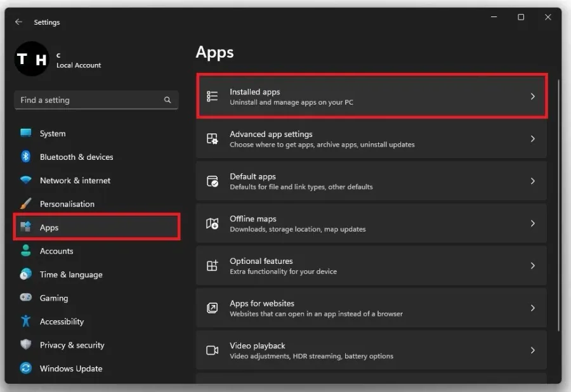Click the Default apps chevron
Image resolution: width=571 pixels, height=392 pixels.
[533, 181]
